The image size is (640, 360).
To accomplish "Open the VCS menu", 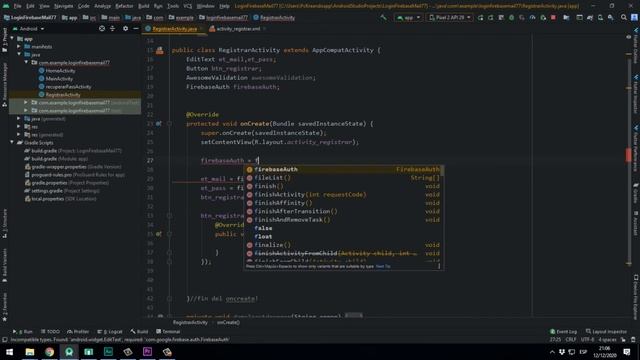I will [187, 6].
